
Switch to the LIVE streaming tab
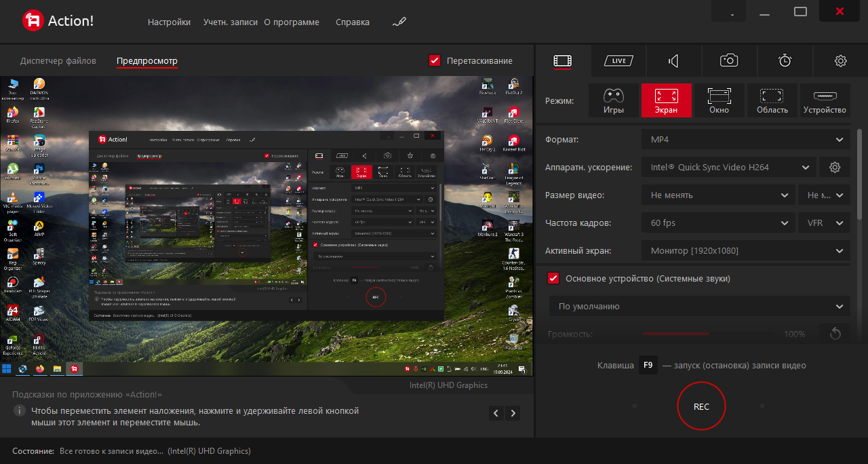[x=618, y=61]
